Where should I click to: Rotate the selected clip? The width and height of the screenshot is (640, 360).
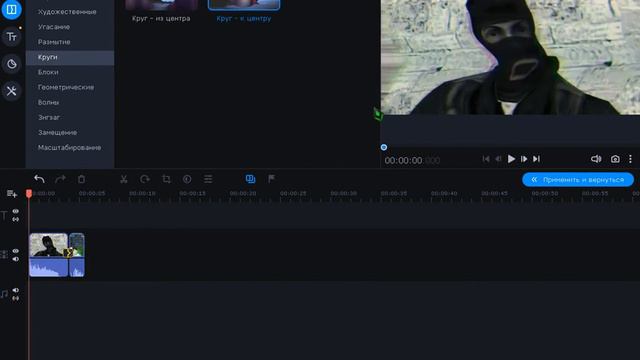tap(144, 179)
